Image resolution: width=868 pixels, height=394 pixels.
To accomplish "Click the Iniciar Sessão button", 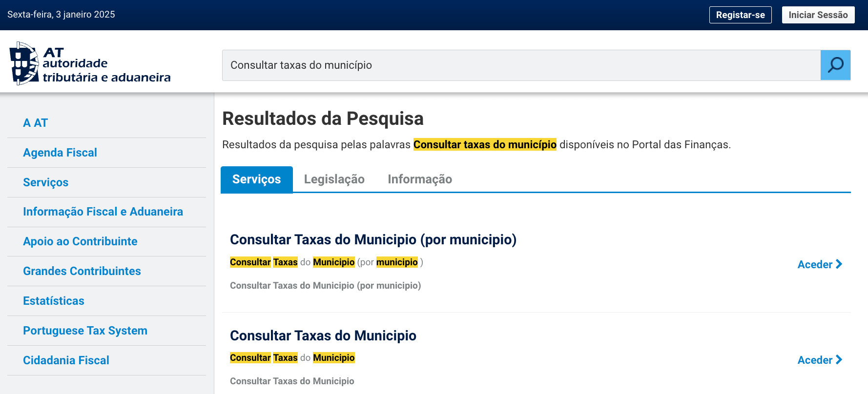I will point(818,15).
